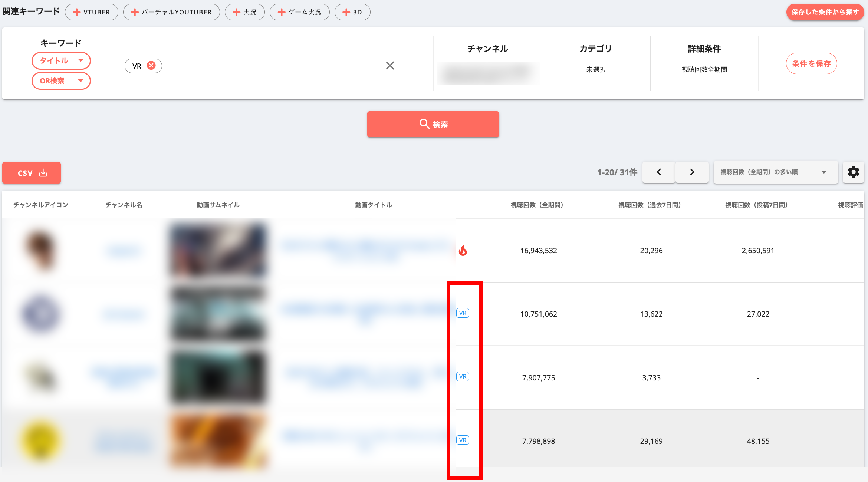Click VR badge beside 7,798,898 views
This screenshot has height=482, width=868.
[463, 440]
